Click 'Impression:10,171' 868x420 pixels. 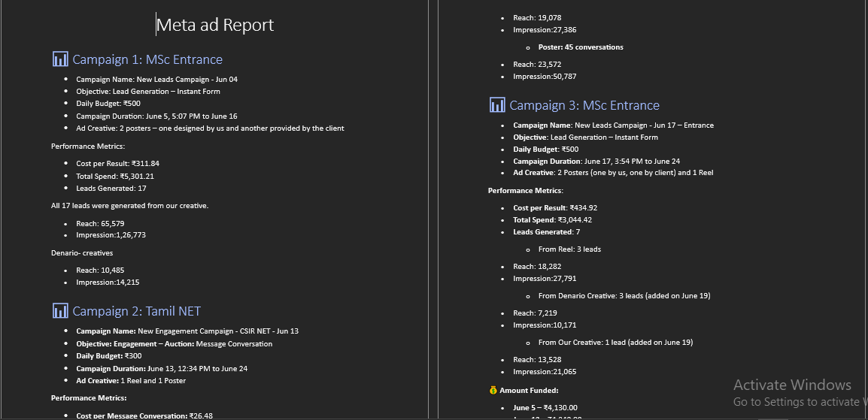click(x=545, y=325)
